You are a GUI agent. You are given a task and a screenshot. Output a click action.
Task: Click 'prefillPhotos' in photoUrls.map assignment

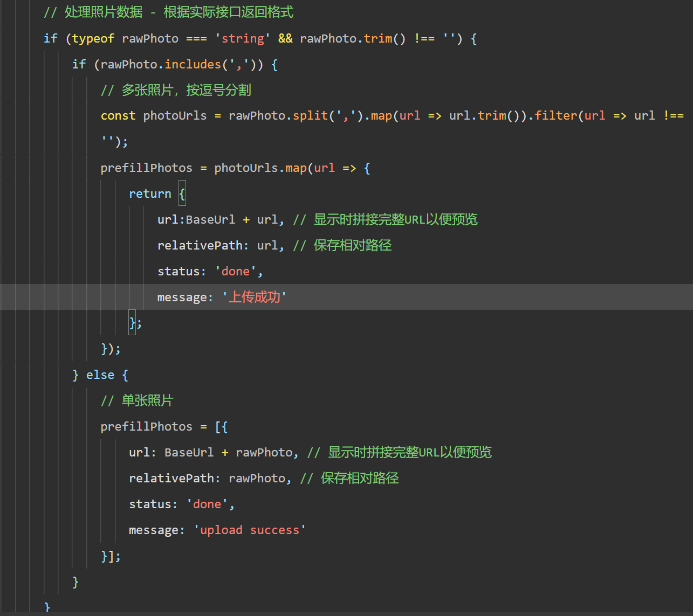[146, 168]
